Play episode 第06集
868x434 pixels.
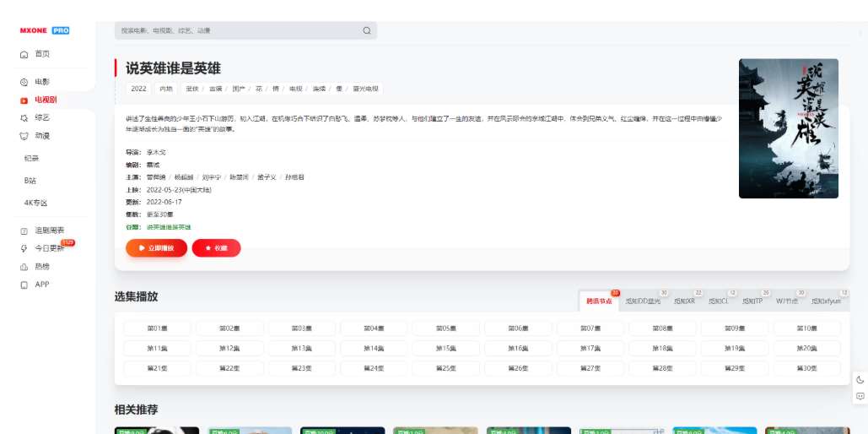click(518, 328)
